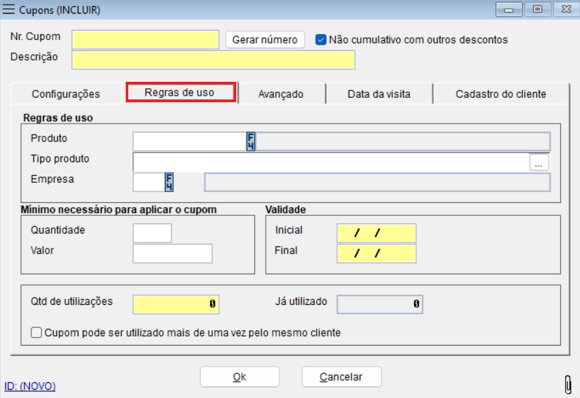Click the F4 lookup icon beside Empresa
The height and width of the screenshot is (398, 580).
pos(169,182)
